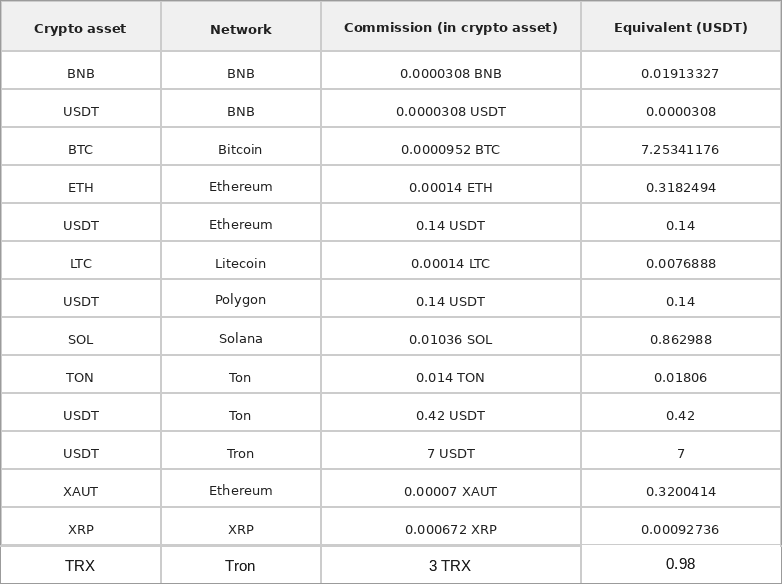The width and height of the screenshot is (782, 584).
Task: Click the 0.98 equivalent value
Action: 680,564
